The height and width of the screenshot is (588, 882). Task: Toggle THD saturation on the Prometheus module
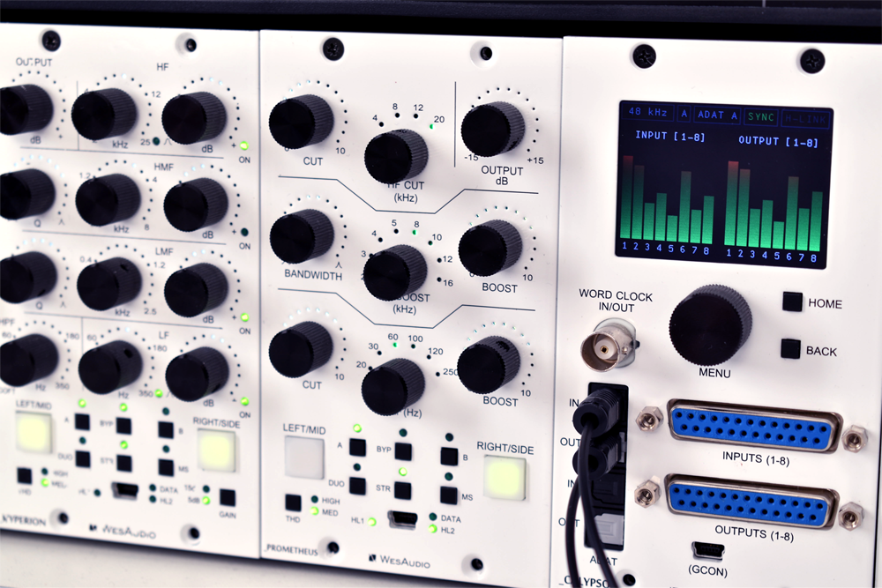pos(294,503)
